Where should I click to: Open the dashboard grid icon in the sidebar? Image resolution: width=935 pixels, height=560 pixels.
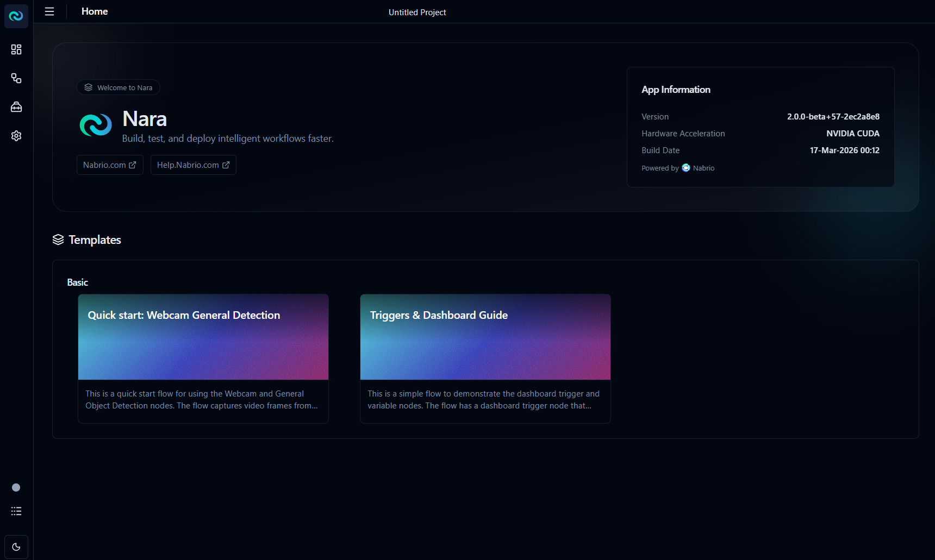16,49
